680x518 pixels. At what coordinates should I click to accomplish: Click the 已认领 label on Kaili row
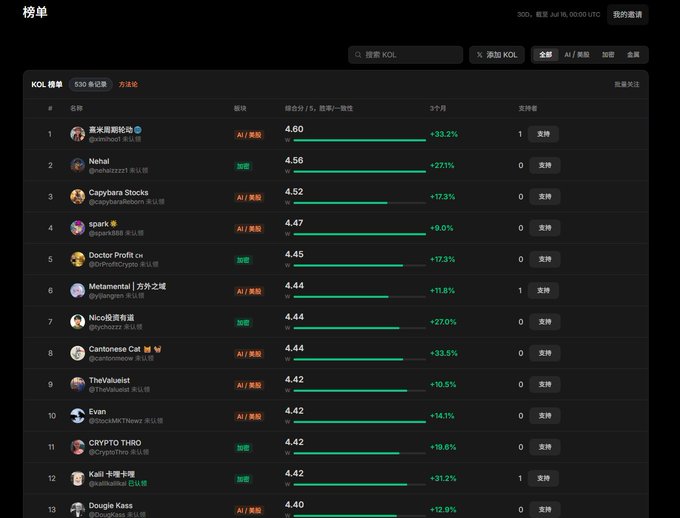click(138, 483)
